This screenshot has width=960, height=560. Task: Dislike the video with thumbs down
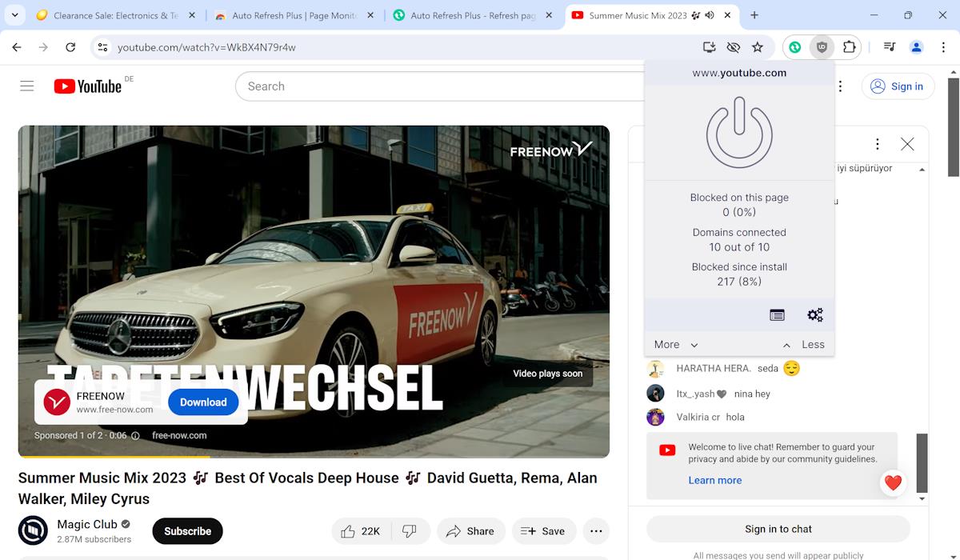coord(410,530)
